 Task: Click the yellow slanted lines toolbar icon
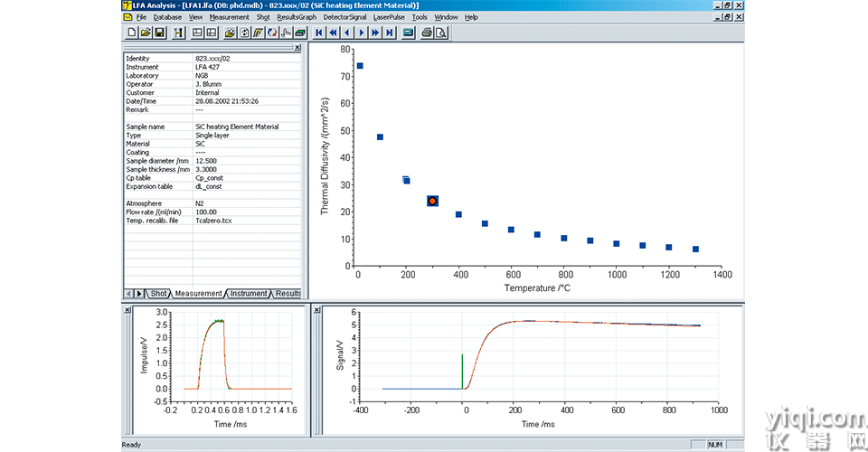258,33
